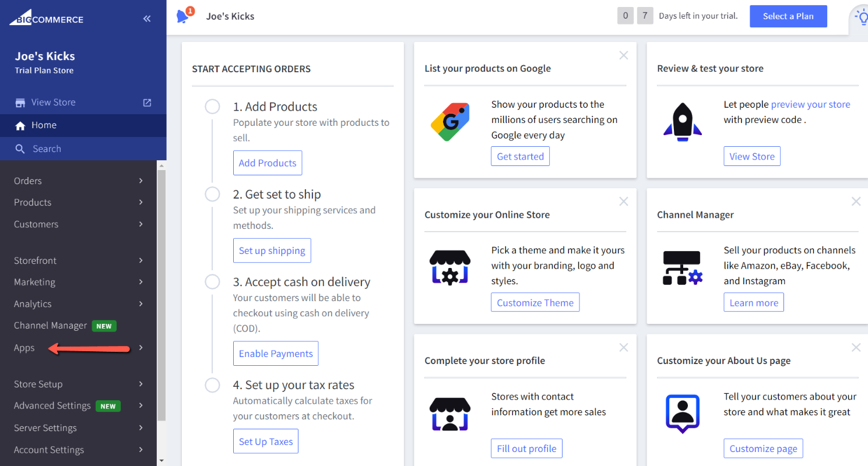Toggle the Add Products step circle
Screen dimensions: 868x466
tap(212, 107)
